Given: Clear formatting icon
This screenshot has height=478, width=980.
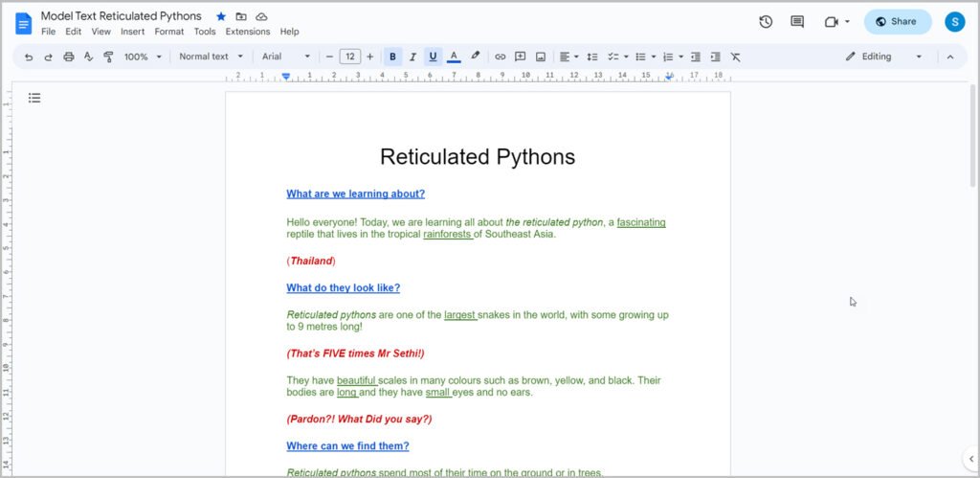Looking at the screenshot, I should (x=736, y=57).
